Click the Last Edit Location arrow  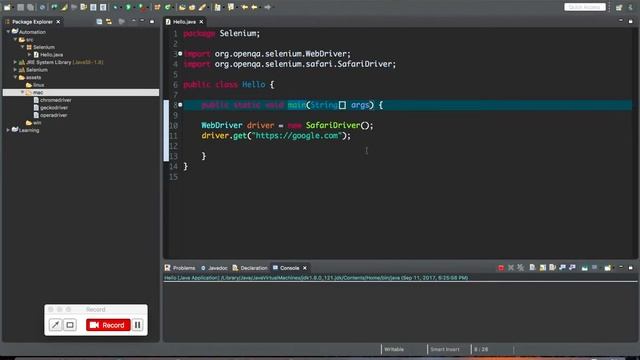(x=244, y=7)
